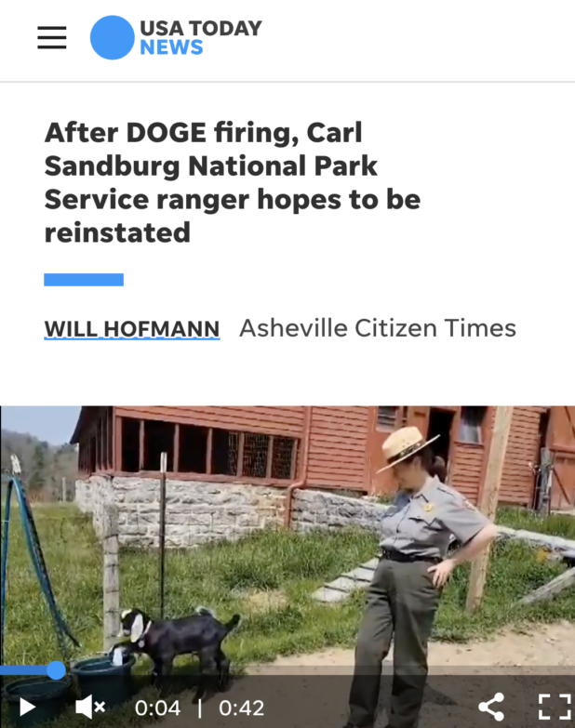Screen dimensions: 575x728
Task: Click the played portion of progress bar
Action: 23,670
